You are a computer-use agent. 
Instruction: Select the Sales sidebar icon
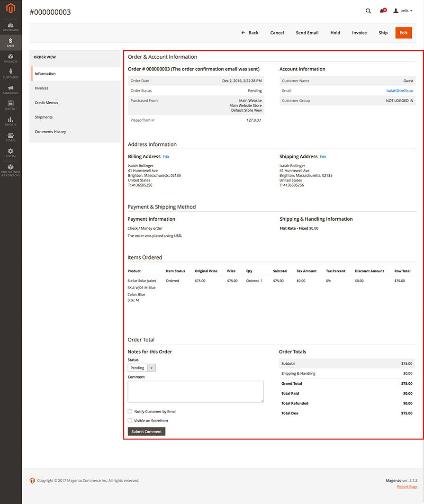[x=10, y=43]
